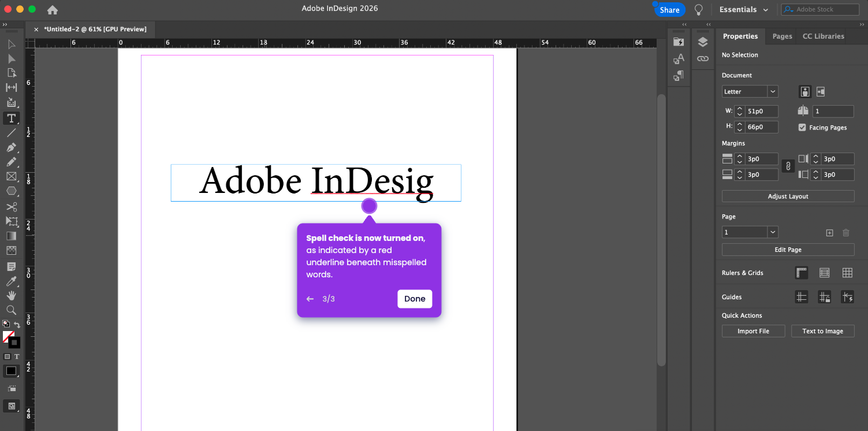Switch to the Pages tab

782,36
